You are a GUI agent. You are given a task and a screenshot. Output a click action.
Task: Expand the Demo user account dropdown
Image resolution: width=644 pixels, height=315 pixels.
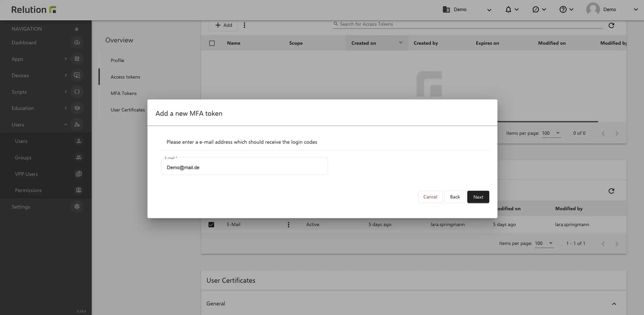[636, 9]
